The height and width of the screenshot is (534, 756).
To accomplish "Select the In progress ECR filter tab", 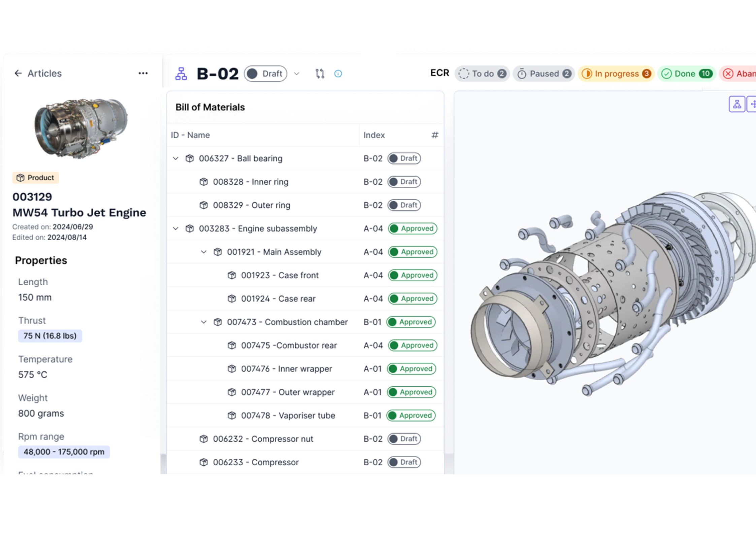I will click(616, 74).
